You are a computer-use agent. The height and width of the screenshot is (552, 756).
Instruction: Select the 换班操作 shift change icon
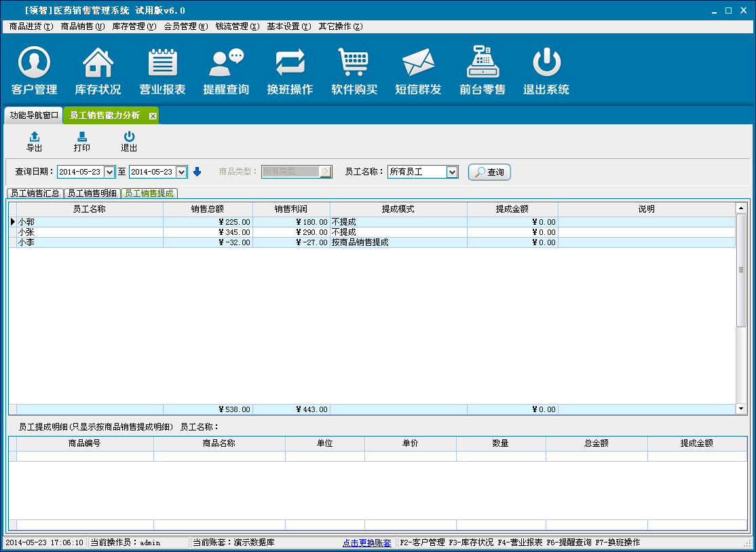pos(290,64)
